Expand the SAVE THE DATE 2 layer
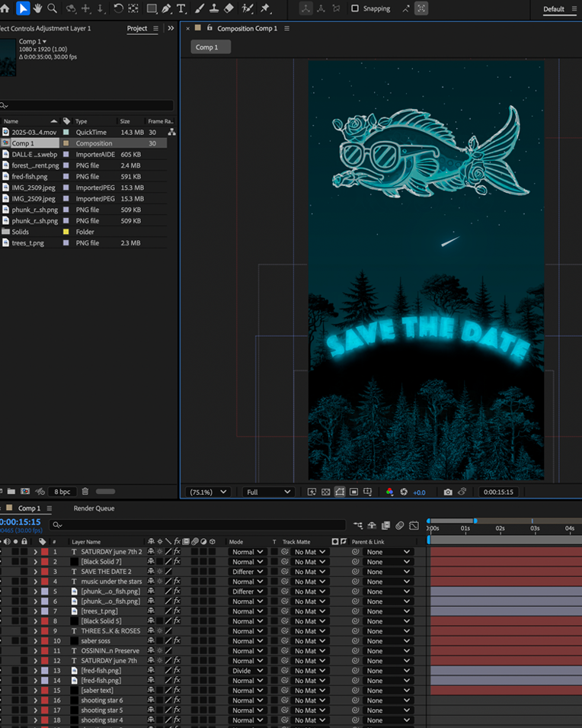This screenshot has width=582, height=728. coord(35,572)
